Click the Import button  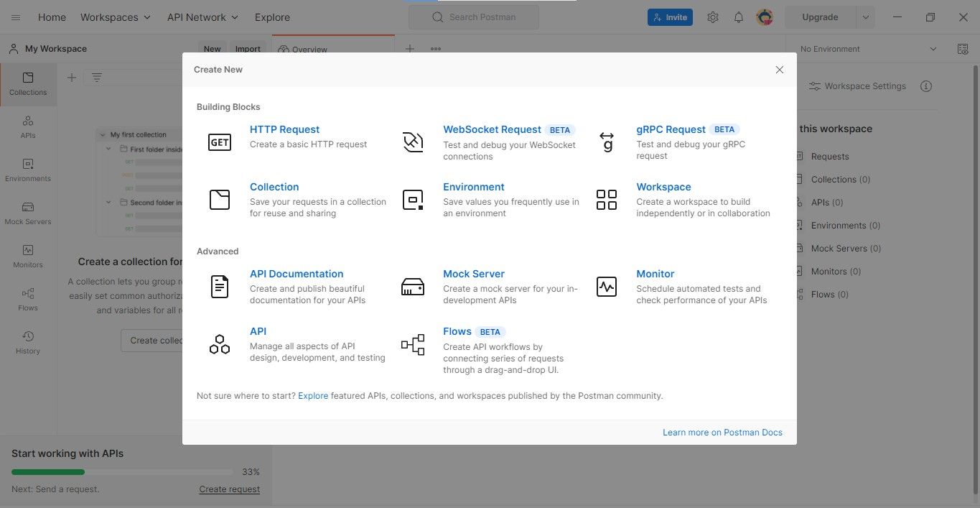[248, 49]
